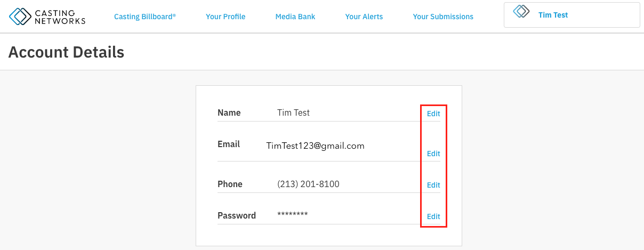Click Edit next to the Email address
This screenshot has width=644, height=250.
tap(433, 154)
